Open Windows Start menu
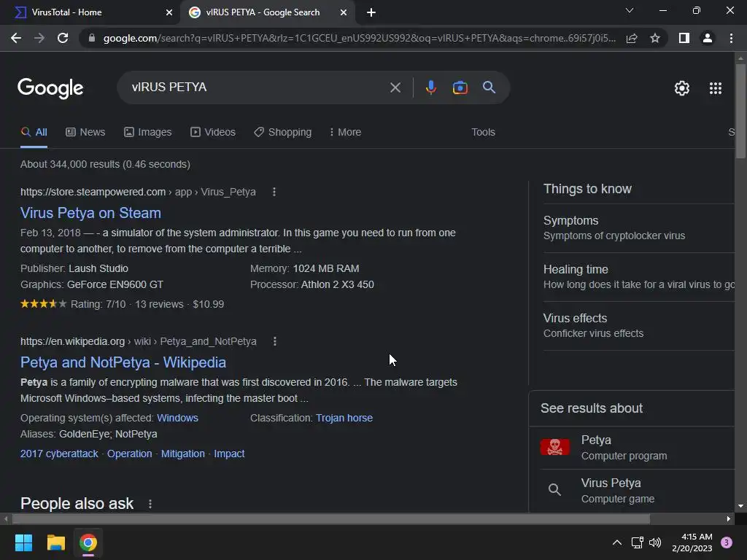This screenshot has height=560, width=747. 23,542
